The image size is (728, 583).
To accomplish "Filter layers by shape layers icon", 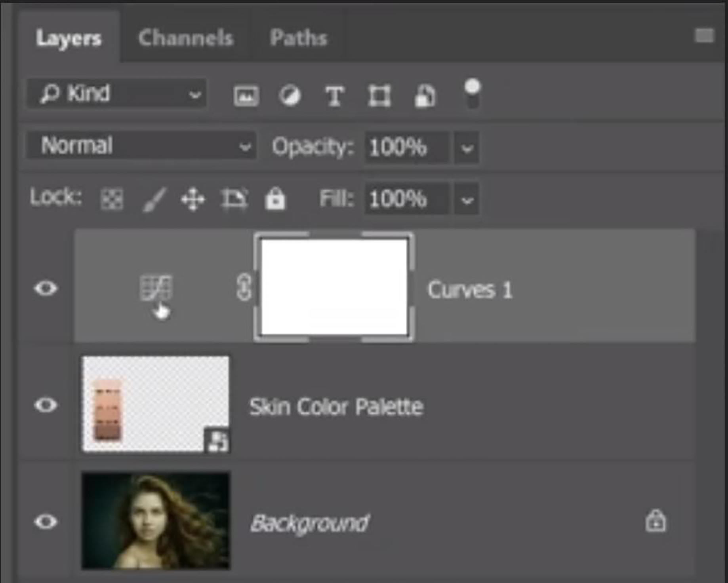I will (379, 96).
